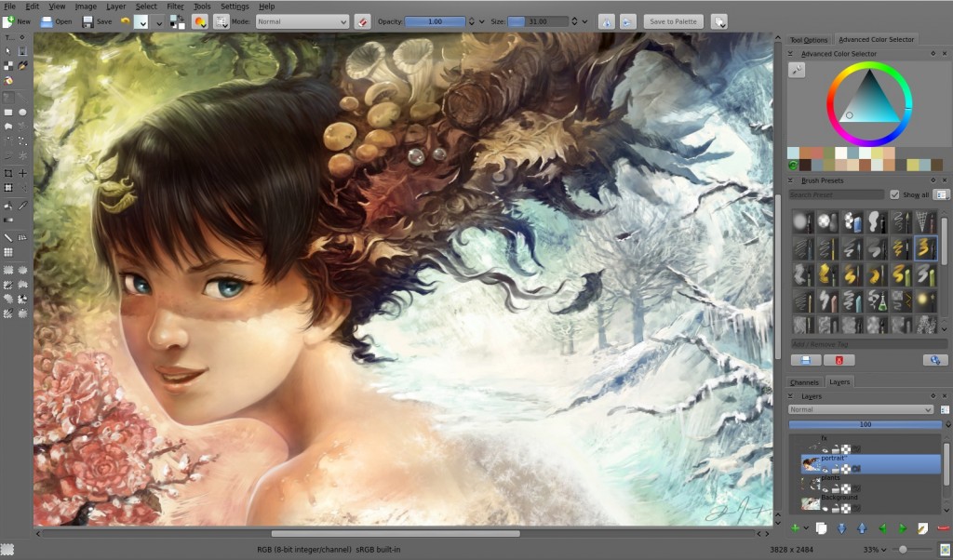The image size is (953, 560).
Task: Toggle the eraser mode icon
Action: [362, 21]
